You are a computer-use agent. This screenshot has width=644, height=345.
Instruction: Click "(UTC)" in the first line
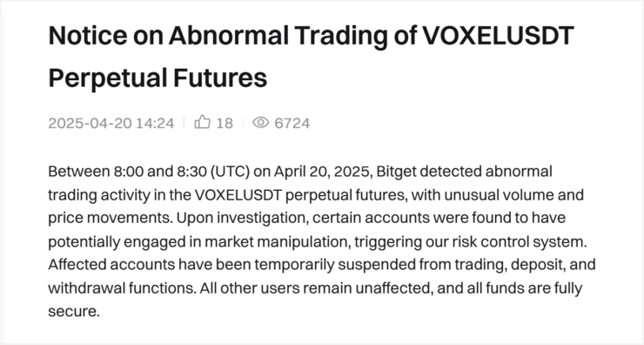(x=230, y=172)
